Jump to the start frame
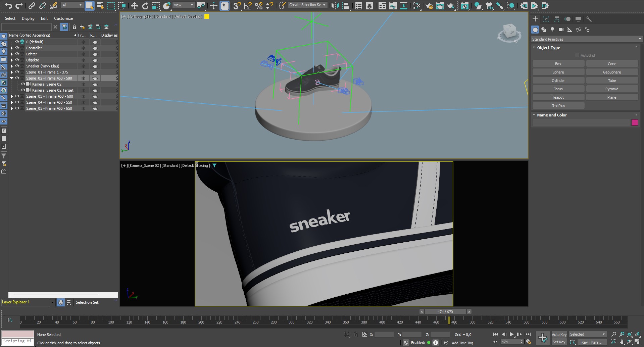 [x=495, y=334]
